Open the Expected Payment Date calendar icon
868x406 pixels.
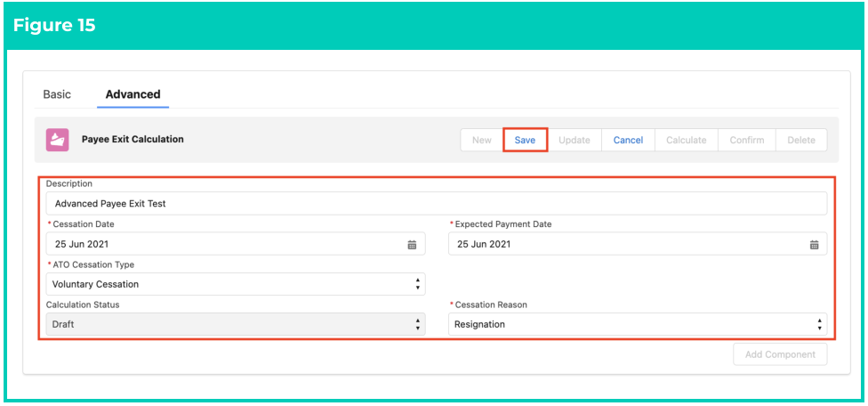(814, 244)
